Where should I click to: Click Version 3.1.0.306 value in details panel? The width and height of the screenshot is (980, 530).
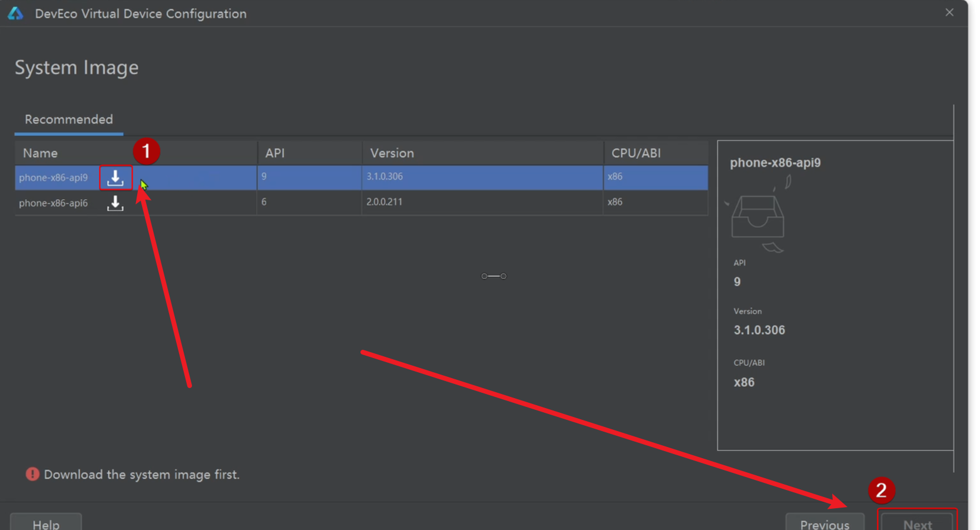pos(759,330)
